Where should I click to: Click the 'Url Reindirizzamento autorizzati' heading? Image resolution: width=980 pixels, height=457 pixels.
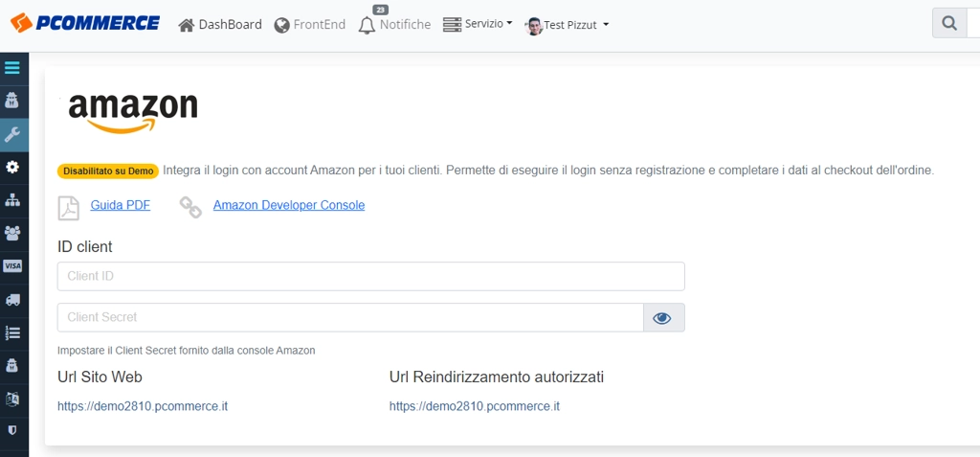497,377
